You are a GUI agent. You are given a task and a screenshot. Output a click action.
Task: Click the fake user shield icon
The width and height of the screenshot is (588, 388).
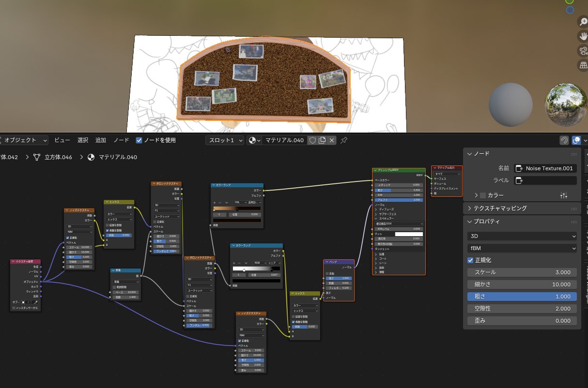coord(312,140)
